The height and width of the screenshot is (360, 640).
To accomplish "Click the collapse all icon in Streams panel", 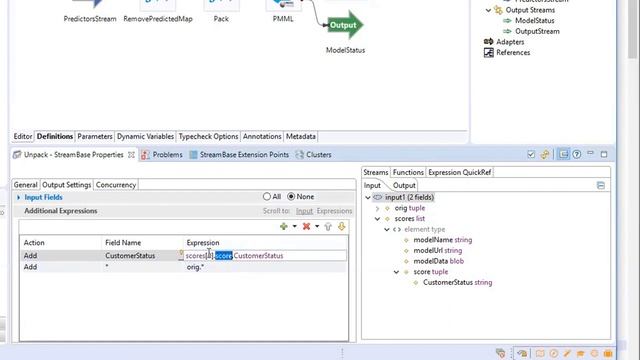I will pyautogui.click(x=601, y=186).
